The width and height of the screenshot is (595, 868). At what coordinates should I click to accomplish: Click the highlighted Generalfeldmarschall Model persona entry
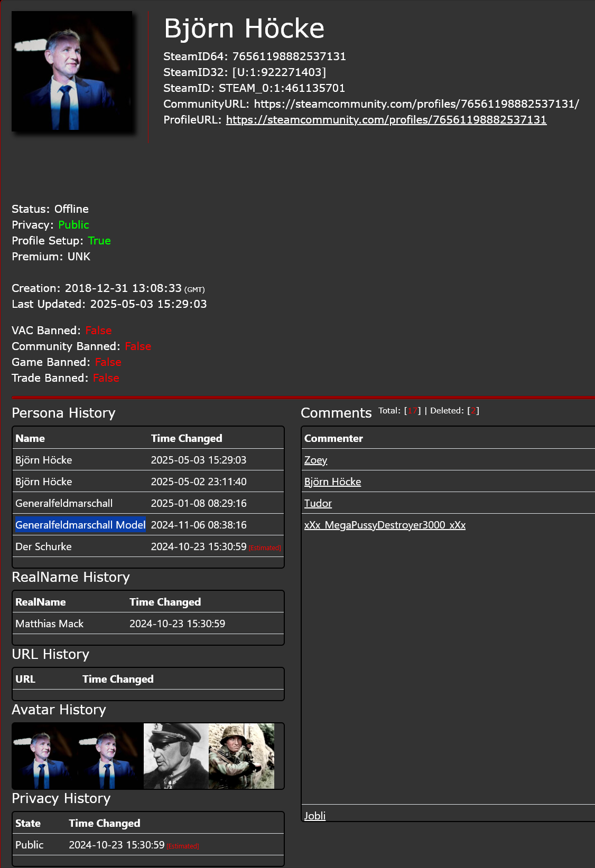(80, 525)
